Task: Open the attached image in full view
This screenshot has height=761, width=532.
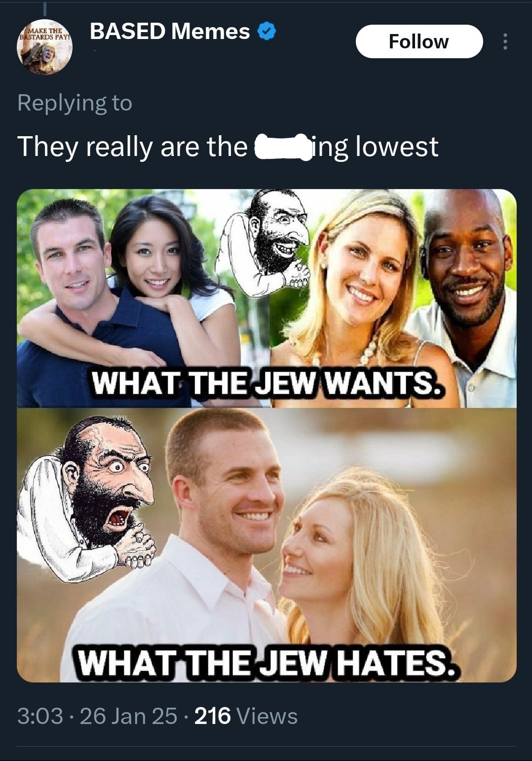Action: pos(266,436)
